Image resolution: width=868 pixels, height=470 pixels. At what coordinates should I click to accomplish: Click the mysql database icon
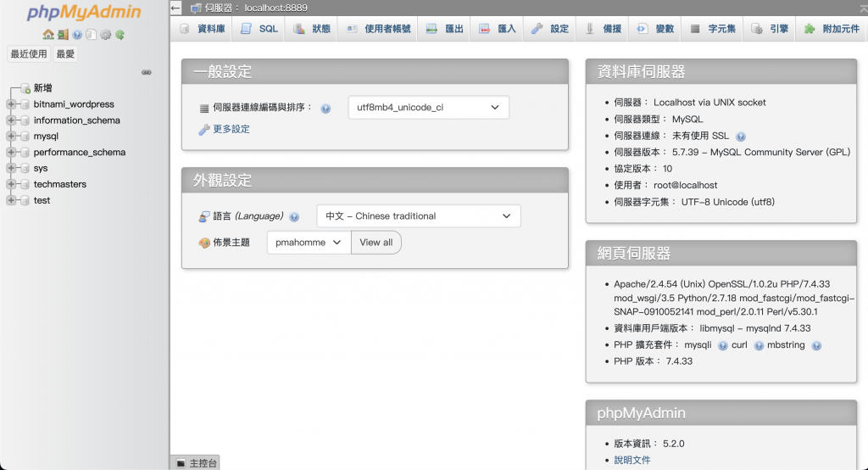(25, 137)
